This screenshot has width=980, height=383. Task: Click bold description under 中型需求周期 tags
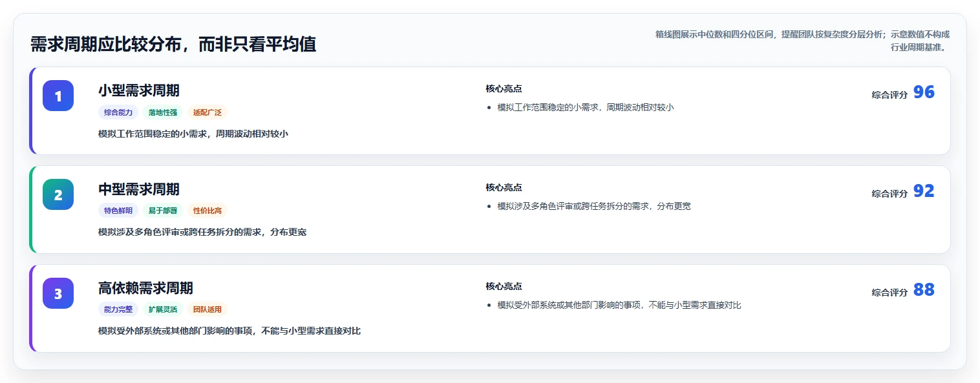pyautogui.click(x=202, y=232)
